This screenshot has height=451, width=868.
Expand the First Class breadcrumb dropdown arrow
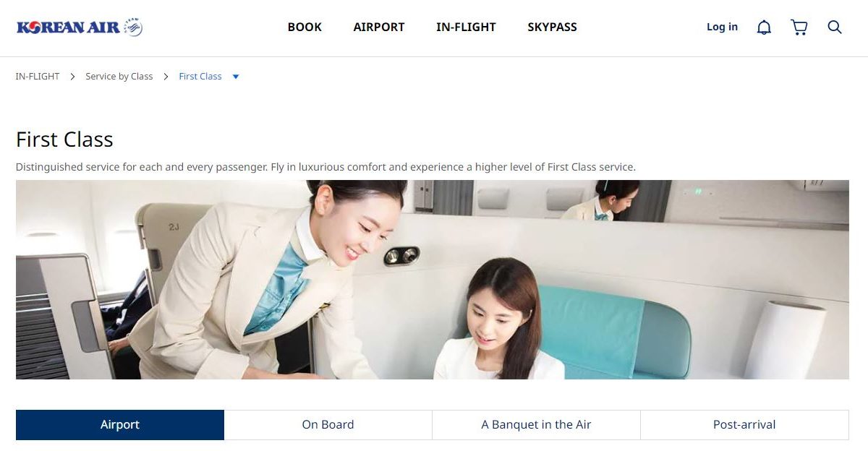[x=236, y=77]
